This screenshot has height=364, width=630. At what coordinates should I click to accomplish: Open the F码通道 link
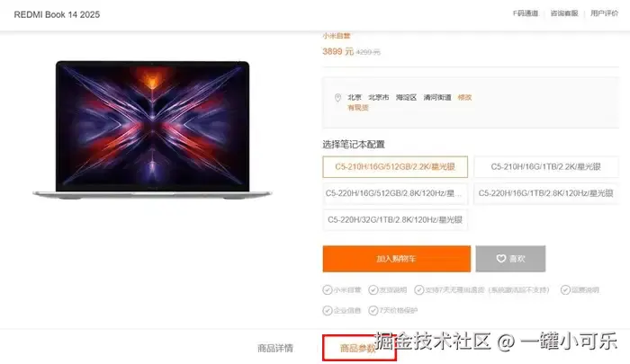pos(525,13)
